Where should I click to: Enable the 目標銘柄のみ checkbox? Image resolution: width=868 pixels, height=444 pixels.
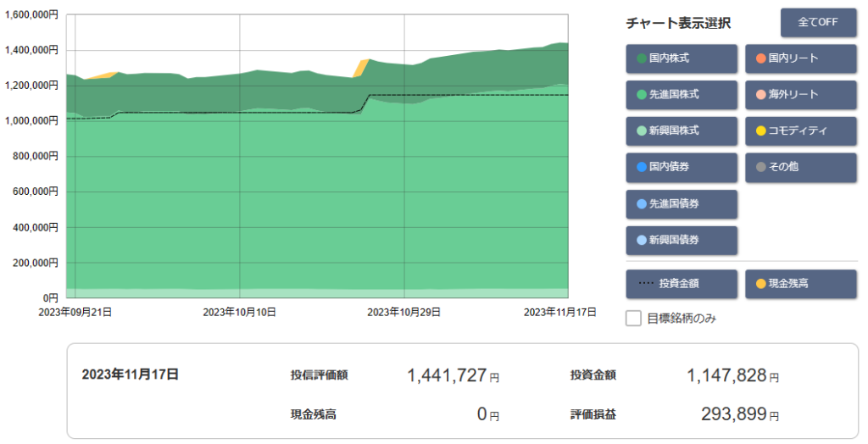(633, 319)
